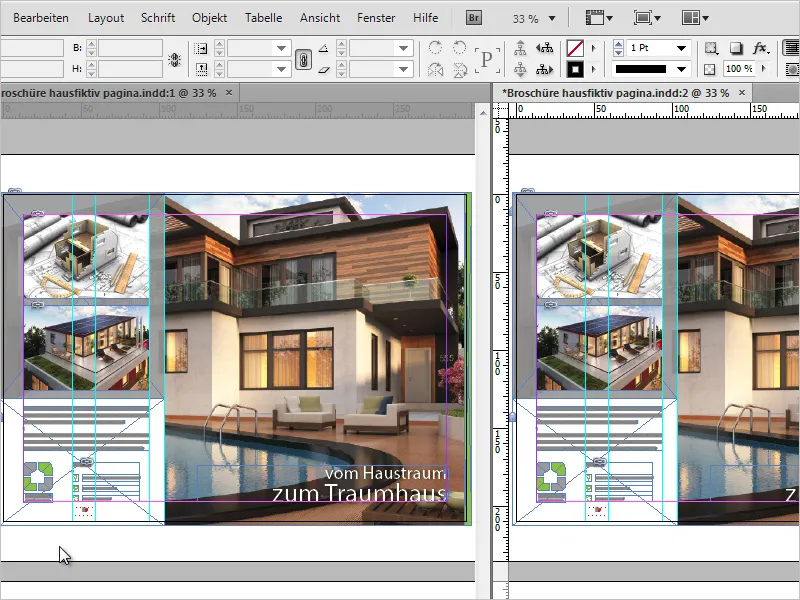Close the pagina.indd:1 document tab
The height and width of the screenshot is (600, 800).
click(229, 92)
